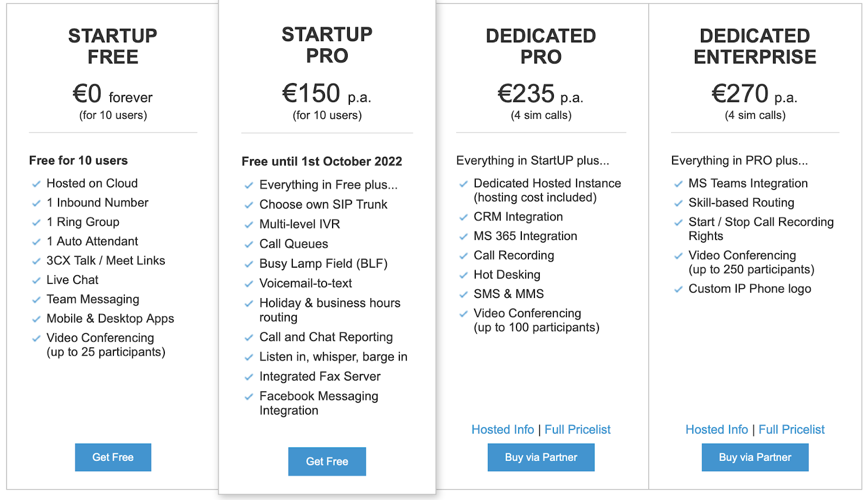
Task: Click the checkmark next to Custom IP Phone logo
Action: click(678, 289)
